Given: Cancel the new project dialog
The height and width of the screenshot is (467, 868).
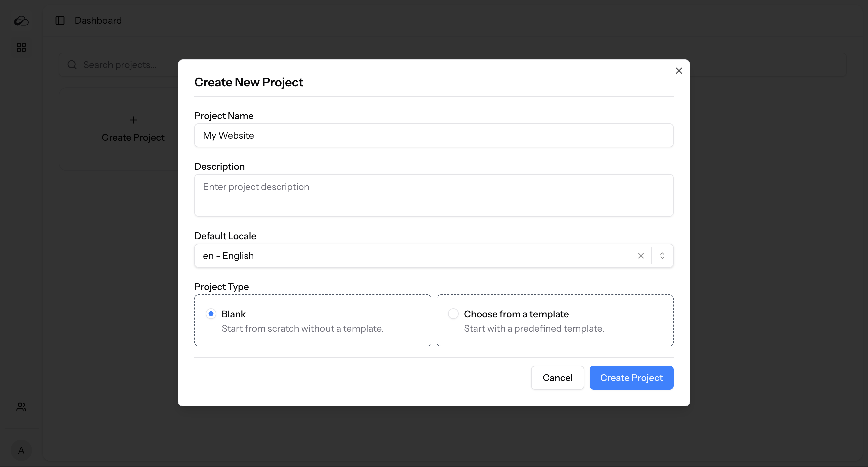Looking at the screenshot, I should [557, 378].
